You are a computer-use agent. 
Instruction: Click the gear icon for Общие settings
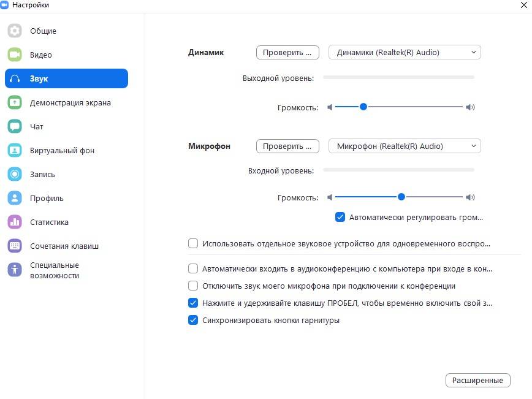point(15,31)
